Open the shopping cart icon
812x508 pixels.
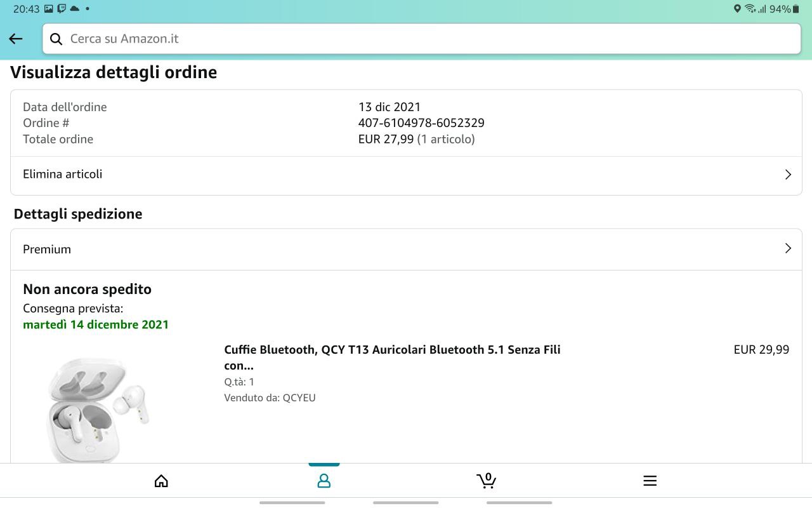(487, 481)
